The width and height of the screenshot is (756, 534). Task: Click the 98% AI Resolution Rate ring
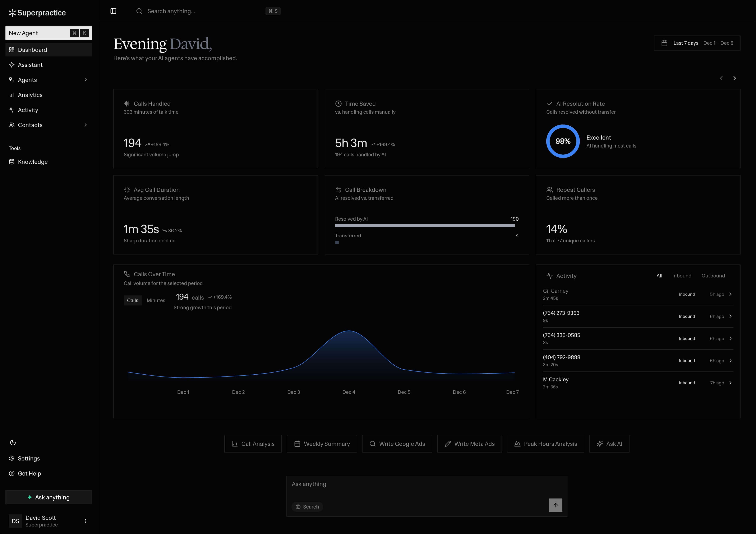tap(563, 141)
